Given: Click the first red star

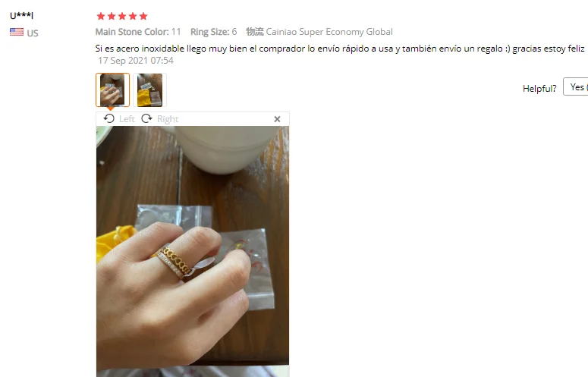Looking at the screenshot, I should click(101, 16).
